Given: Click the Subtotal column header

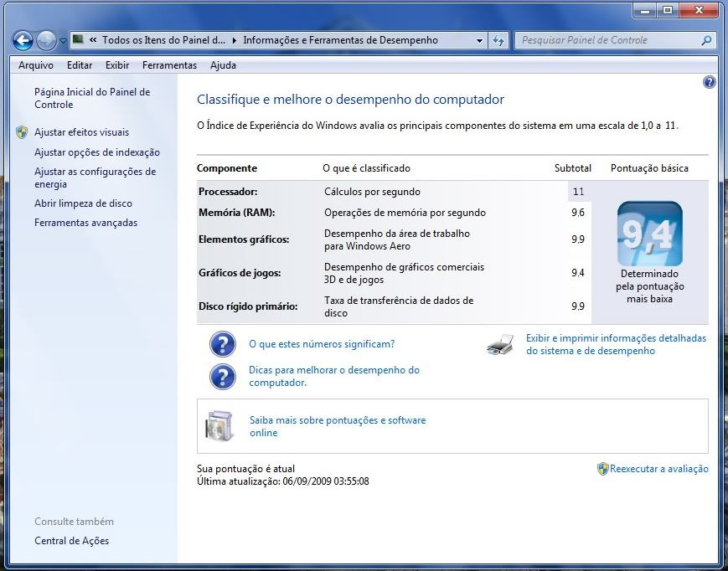Looking at the screenshot, I should 573,168.
